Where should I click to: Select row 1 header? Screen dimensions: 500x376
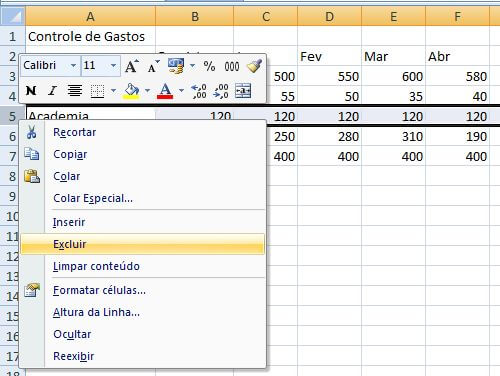pos(12,36)
